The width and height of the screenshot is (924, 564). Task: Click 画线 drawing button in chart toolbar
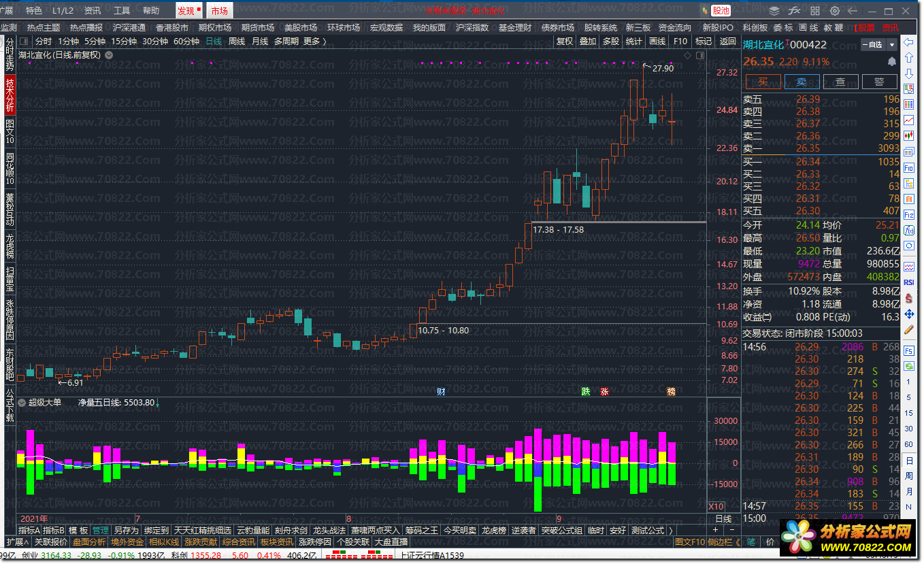pos(657,41)
